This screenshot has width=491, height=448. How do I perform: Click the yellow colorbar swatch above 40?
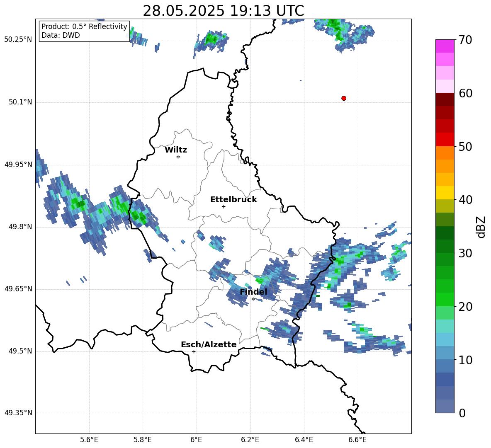pos(445,193)
